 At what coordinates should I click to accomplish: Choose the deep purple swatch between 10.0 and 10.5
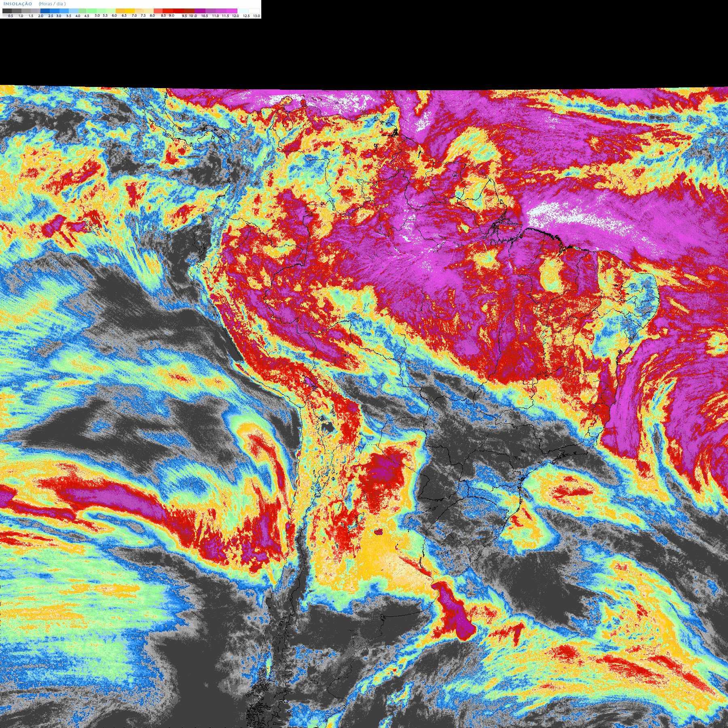(x=200, y=11)
